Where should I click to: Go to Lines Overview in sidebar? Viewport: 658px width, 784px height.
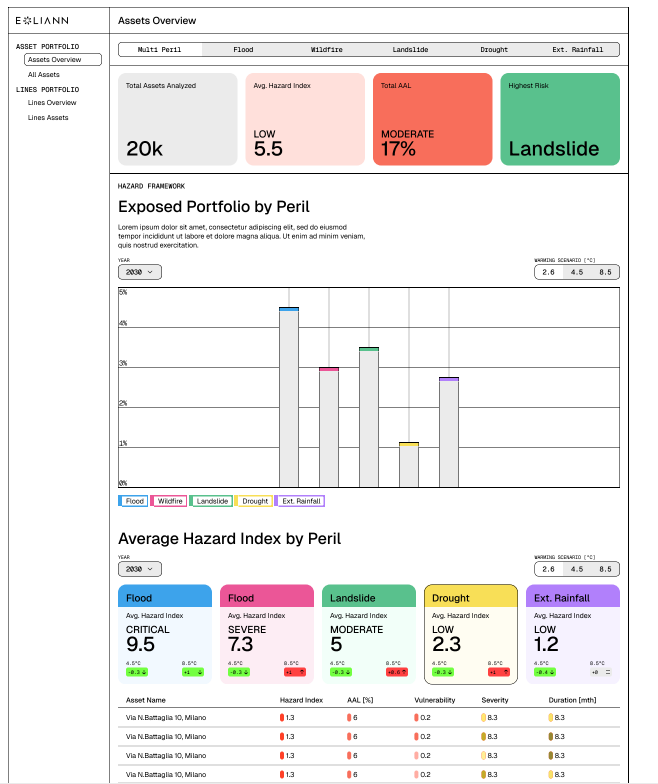click(52, 103)
